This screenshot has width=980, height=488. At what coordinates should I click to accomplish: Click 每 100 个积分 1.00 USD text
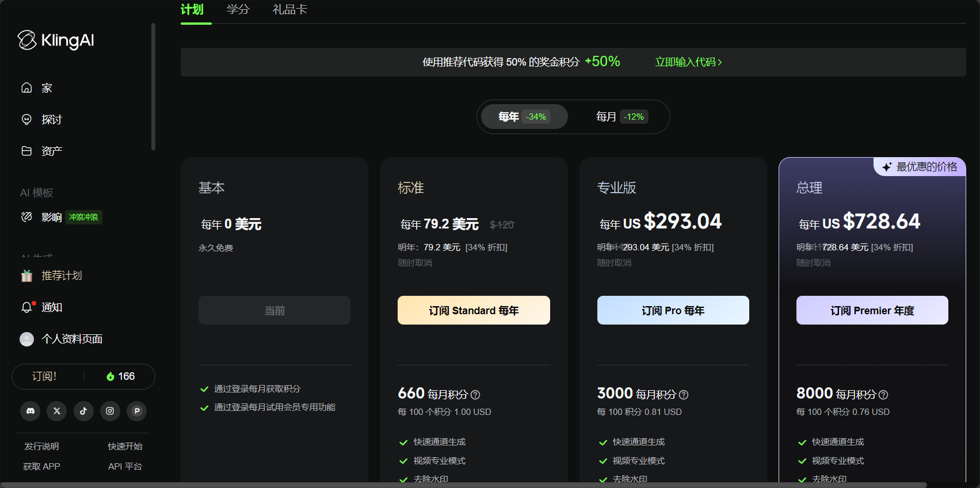[x=444, y=412]
